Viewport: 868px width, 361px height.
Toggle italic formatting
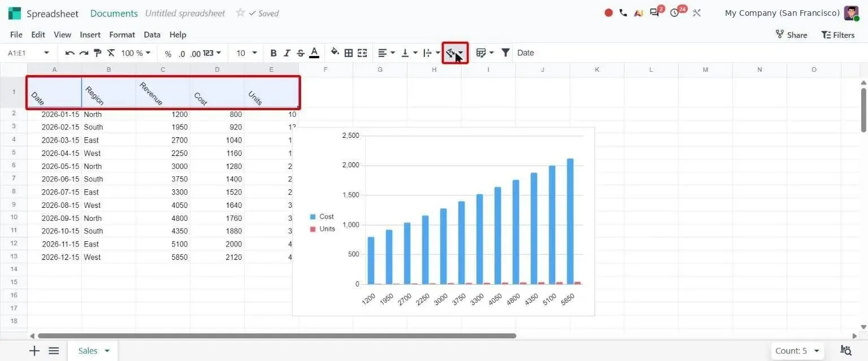point(287,53)
